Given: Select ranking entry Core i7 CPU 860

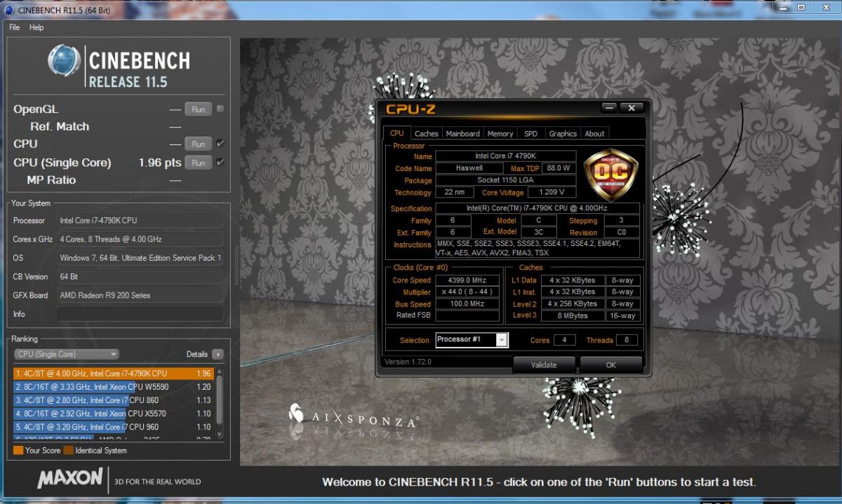Looking at the screenshot, I should pos(113,400).
